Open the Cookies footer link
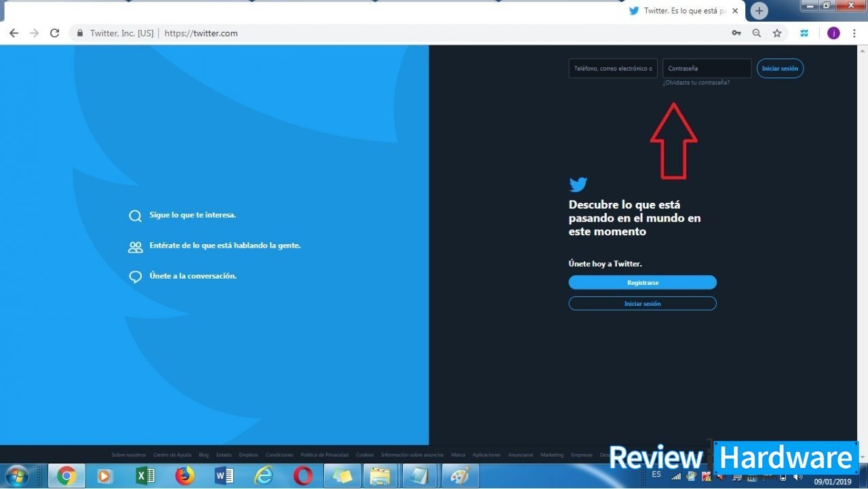The height and width of the screenshot is (489, 868). tap(365, 455)
